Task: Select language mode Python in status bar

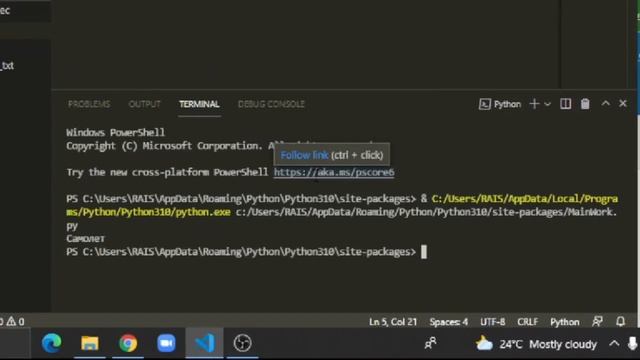Action: [564, 322]
